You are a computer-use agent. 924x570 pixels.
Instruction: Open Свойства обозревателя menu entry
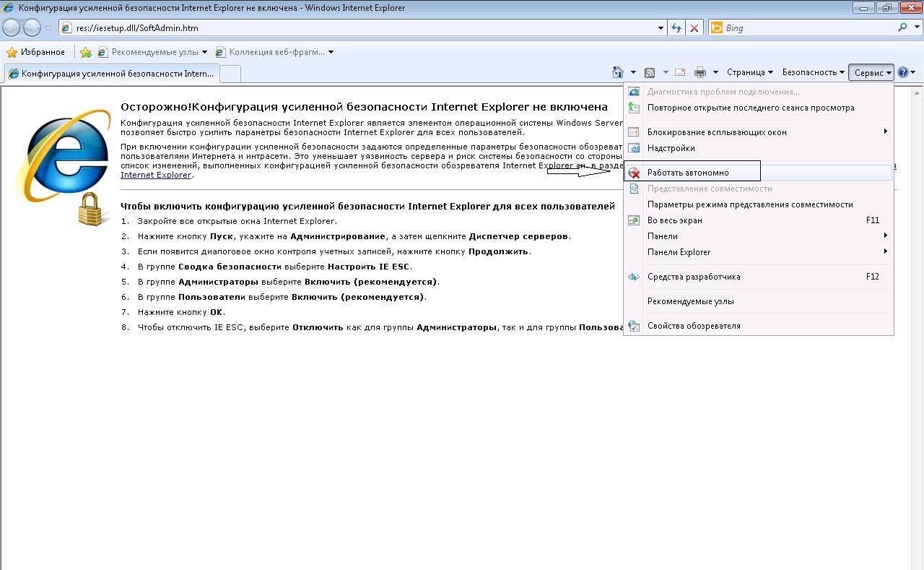tap(759, 326)
